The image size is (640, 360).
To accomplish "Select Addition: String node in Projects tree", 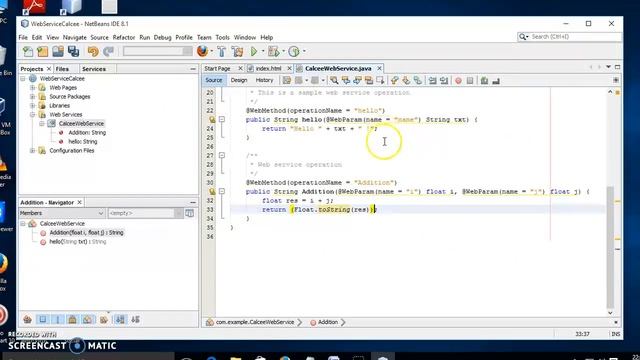I will coord(87,133).
